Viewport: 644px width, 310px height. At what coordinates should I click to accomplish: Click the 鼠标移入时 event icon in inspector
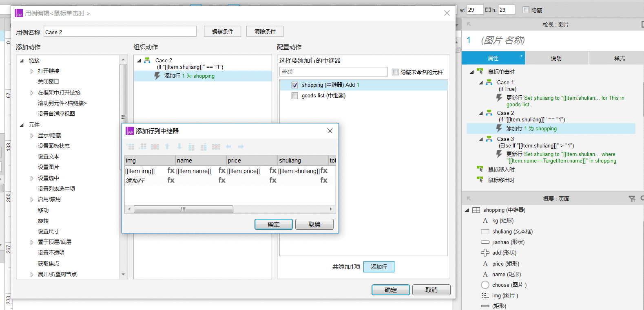[480, 169]
